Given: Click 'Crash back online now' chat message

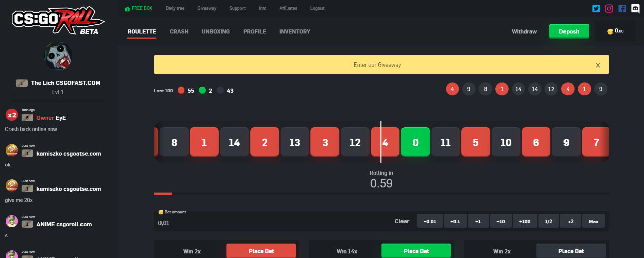Looking at the screenshot, I should pos(31,129).
